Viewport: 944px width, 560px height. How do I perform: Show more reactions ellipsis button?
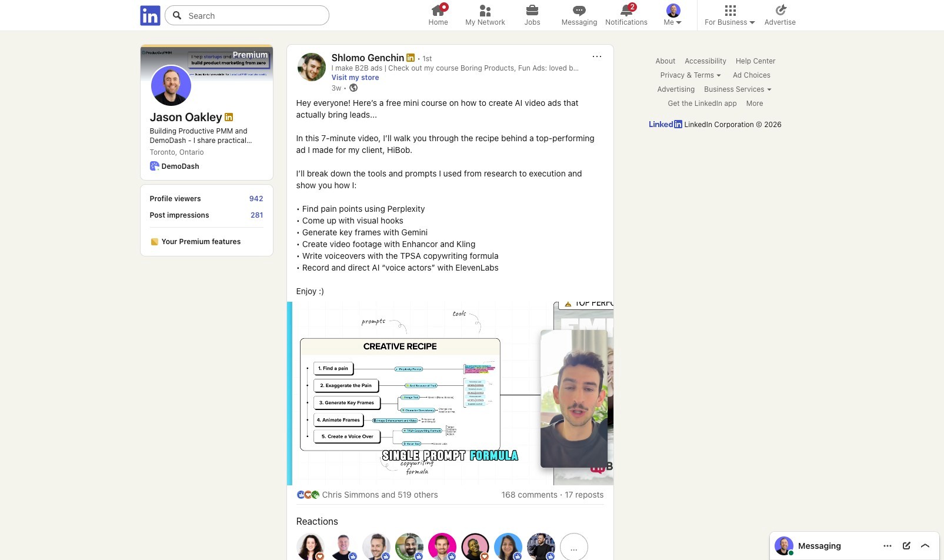click(x=574, y=547)
